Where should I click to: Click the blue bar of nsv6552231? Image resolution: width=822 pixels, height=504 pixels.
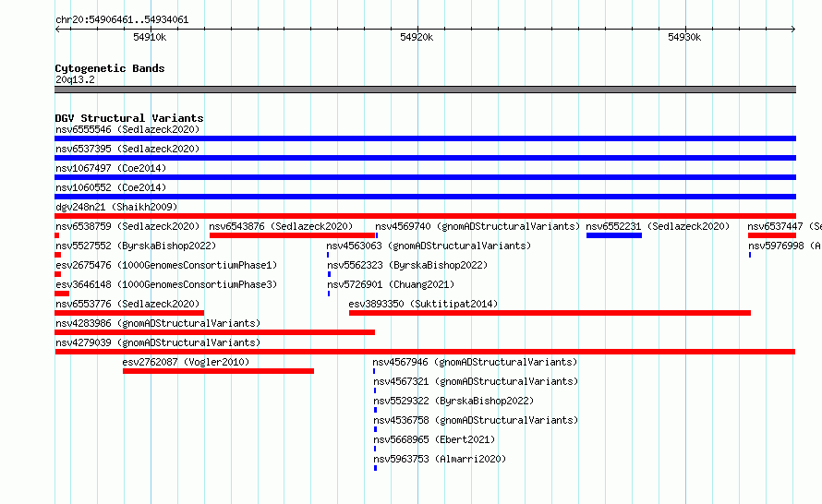(x=614, y=235)
